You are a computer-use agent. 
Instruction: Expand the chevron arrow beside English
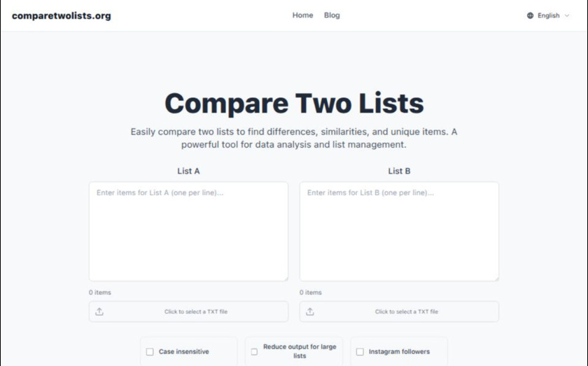[567, 15]
